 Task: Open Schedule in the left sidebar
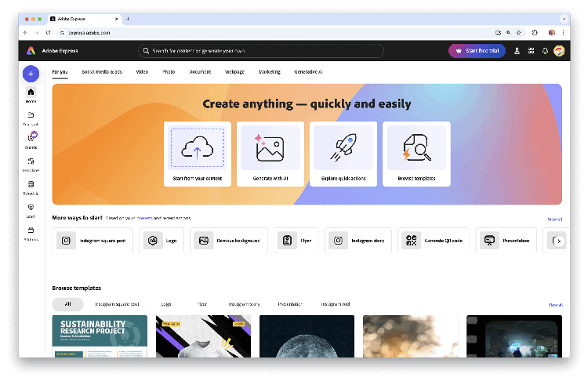click(x=31, y=187)
